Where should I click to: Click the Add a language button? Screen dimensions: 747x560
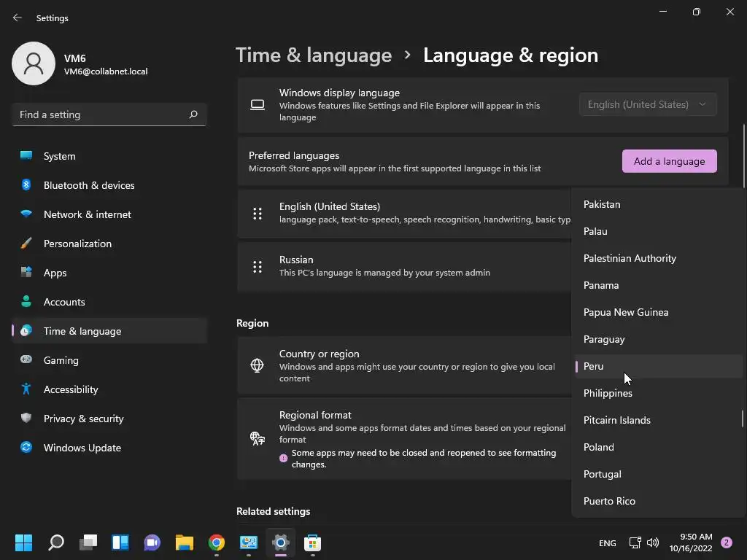point(670,161)
